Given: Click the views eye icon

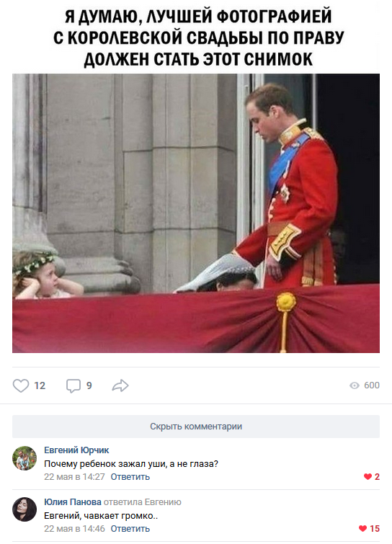Looking at the screenshot, I should [x=355, y=385].
